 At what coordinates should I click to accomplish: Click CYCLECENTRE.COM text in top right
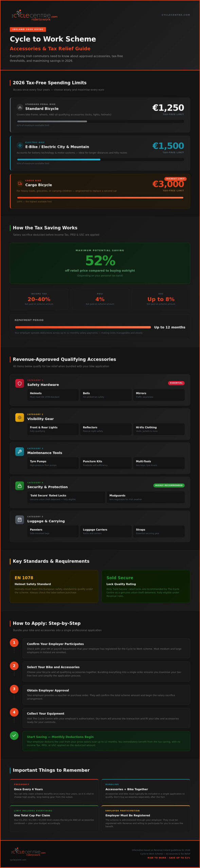click(176, 15)
